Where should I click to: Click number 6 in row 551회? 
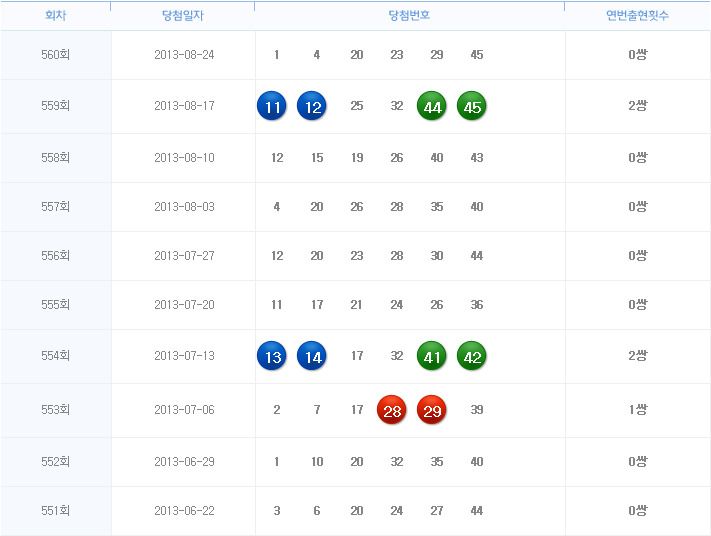coord(317,511)
